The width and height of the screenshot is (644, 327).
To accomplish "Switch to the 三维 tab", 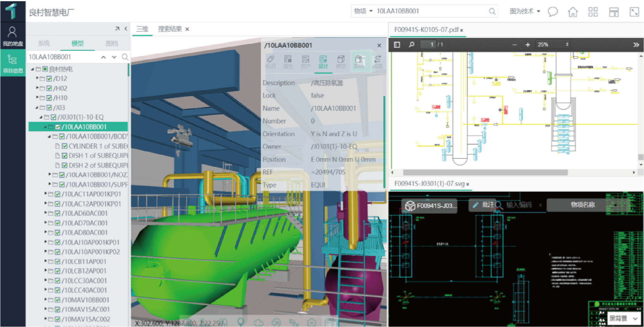I will (142, 29).
